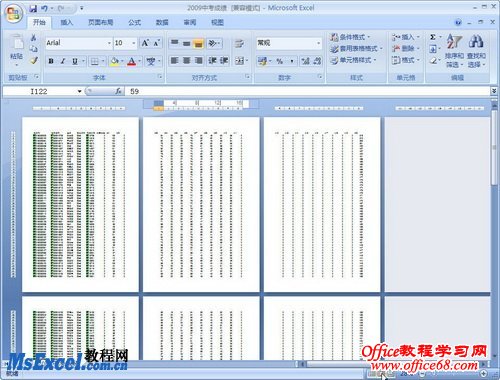This screenshot has width=500, height=380.
Task: Apply comma style
Action: coord(292,61)
